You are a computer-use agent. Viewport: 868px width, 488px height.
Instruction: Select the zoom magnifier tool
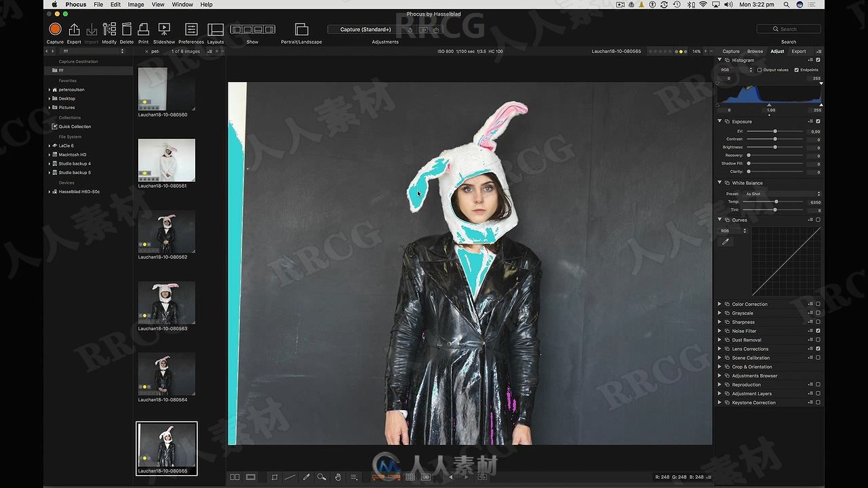(322, 477)
